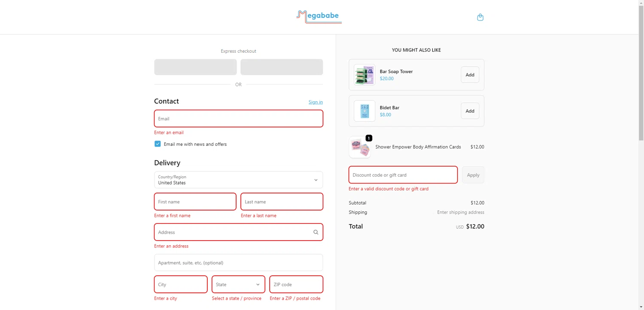Add Bidet Bar to order
The width and height of the screenshot is (644, 310).
coord(470,111)
